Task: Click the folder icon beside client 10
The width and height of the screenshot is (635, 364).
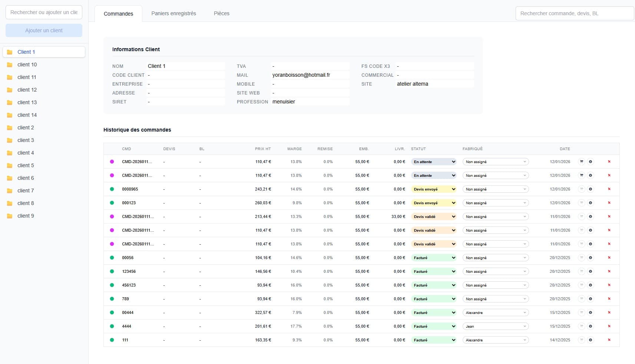Action: 10,64
